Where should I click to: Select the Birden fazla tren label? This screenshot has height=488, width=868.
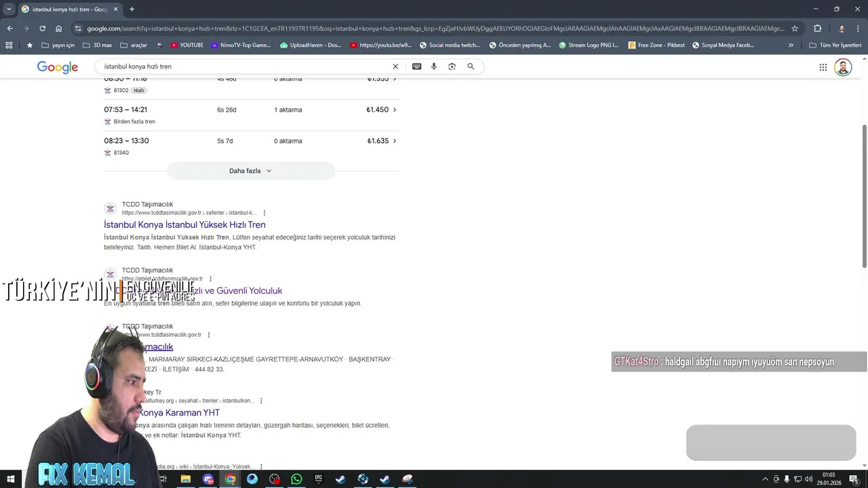coord(134,121)
